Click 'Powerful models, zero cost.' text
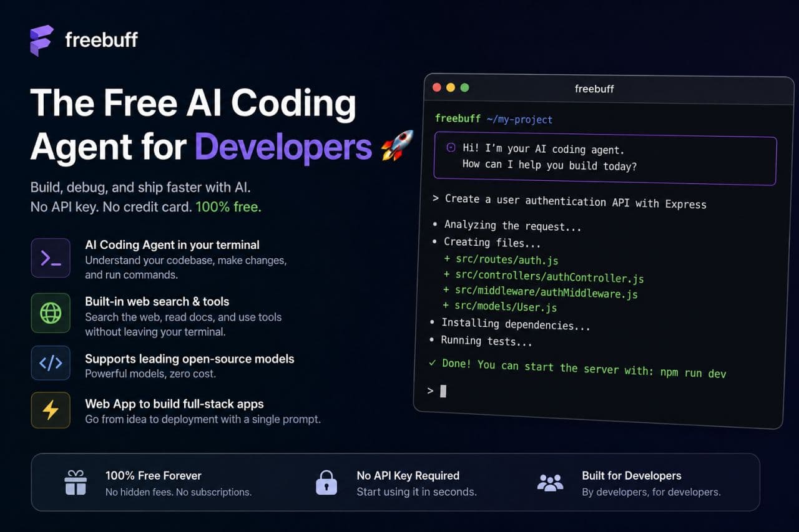The width and height of the screenshot is (799, 532). tap(150, 374)
